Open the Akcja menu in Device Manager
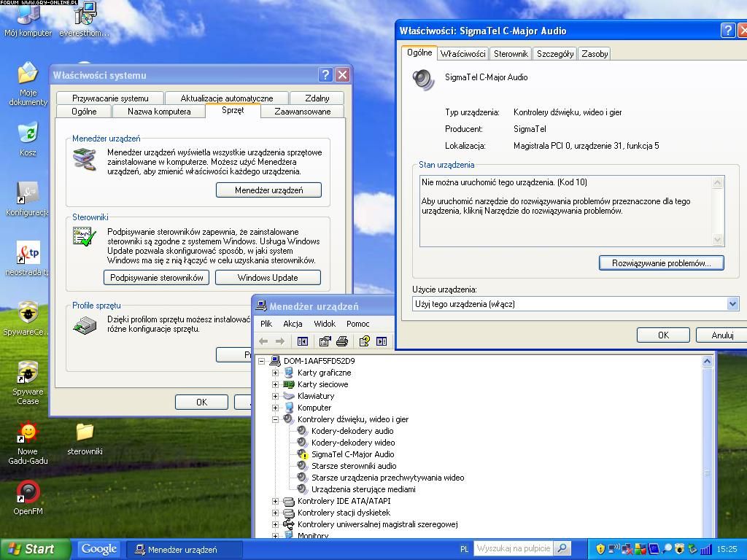Image resolution: width=747 pixels, height=560 pixels. 293,324
